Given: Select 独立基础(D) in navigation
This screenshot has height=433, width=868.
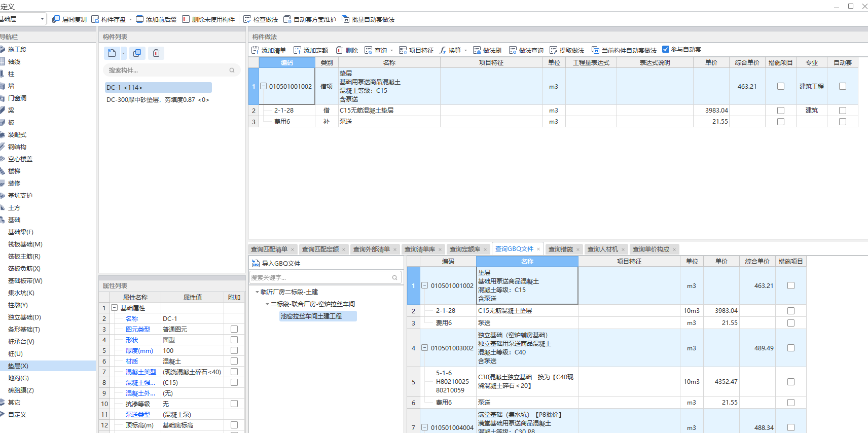Looking at the screenshot, I should pos(24,317).
